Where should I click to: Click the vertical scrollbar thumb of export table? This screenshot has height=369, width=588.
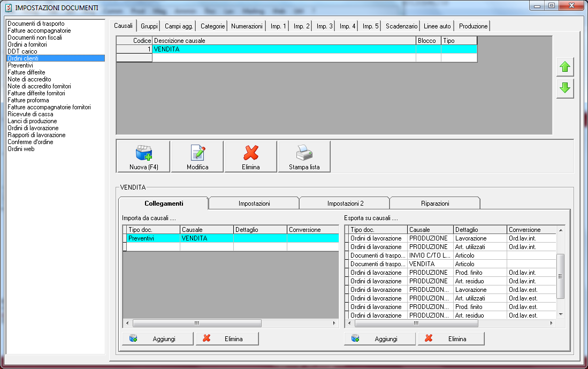[561, 276]
